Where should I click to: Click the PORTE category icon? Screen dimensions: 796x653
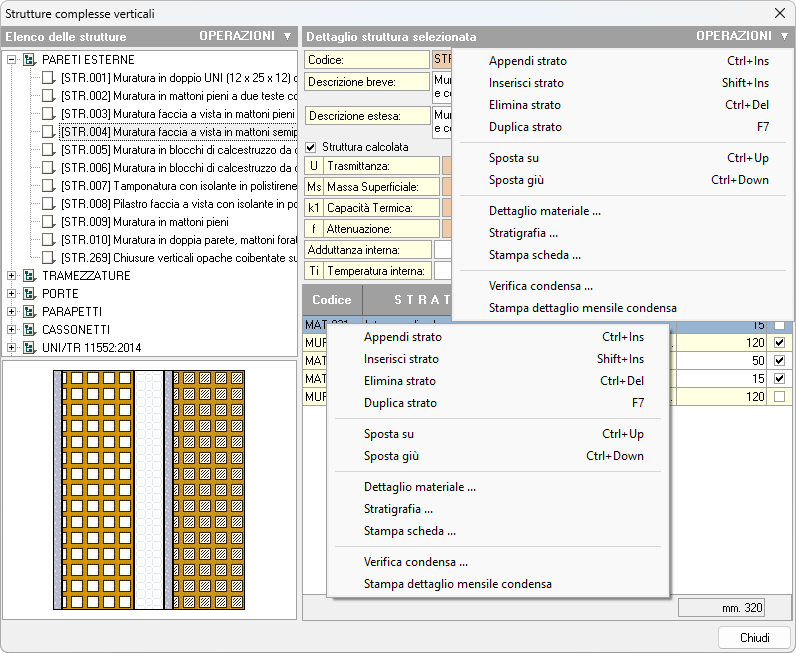point(29,294)
